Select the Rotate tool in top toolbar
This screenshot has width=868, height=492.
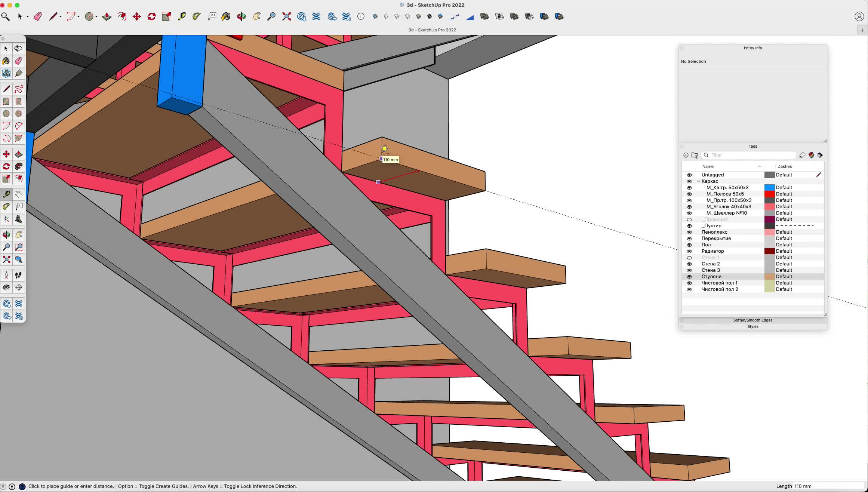[x=151, y=16]
